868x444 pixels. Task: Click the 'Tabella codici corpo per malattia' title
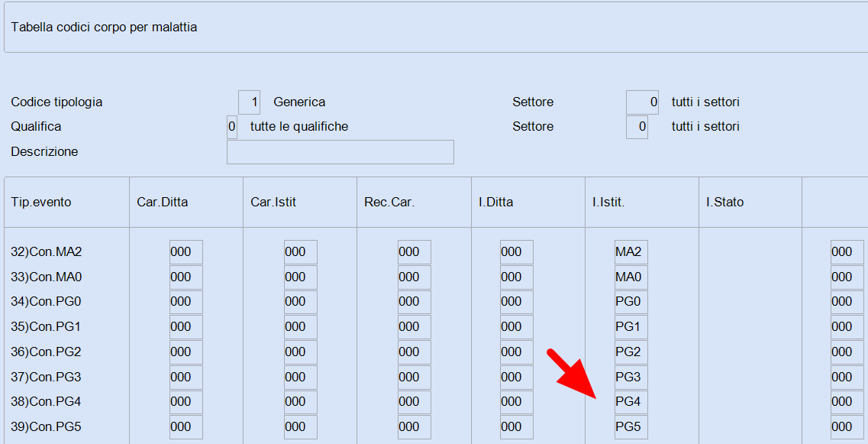[104, 28]
